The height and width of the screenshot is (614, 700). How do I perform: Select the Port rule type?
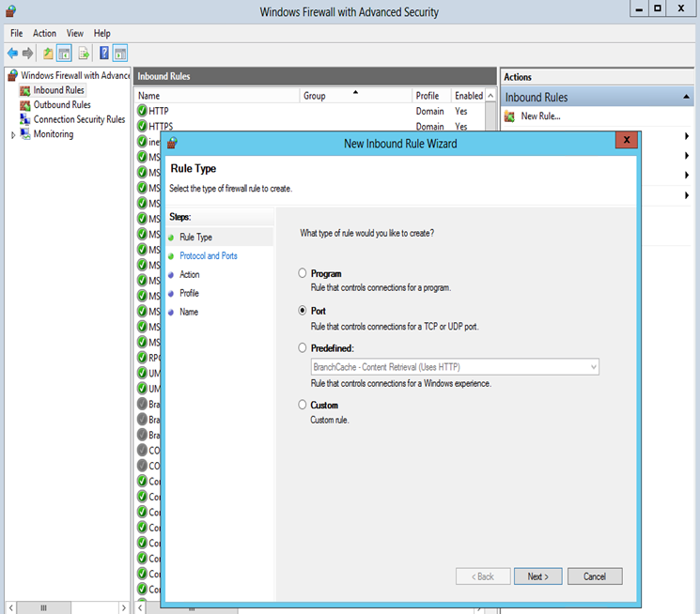303,310
